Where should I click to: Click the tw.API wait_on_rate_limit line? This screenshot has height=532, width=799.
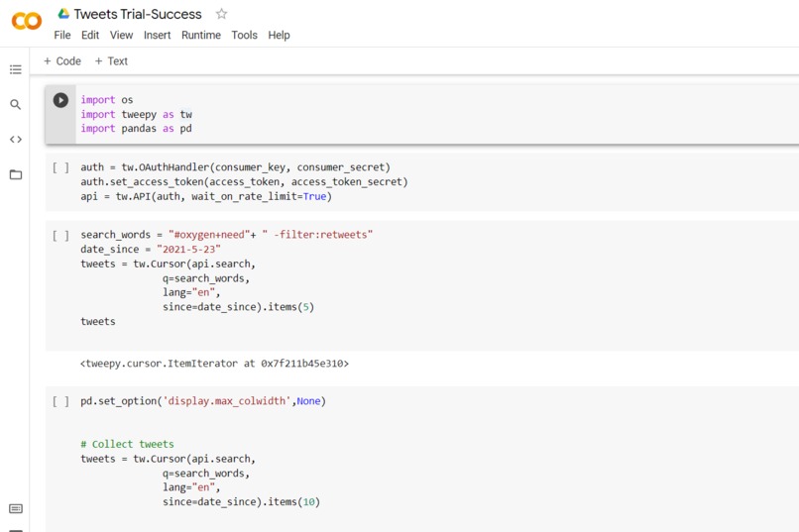(206, 196)
